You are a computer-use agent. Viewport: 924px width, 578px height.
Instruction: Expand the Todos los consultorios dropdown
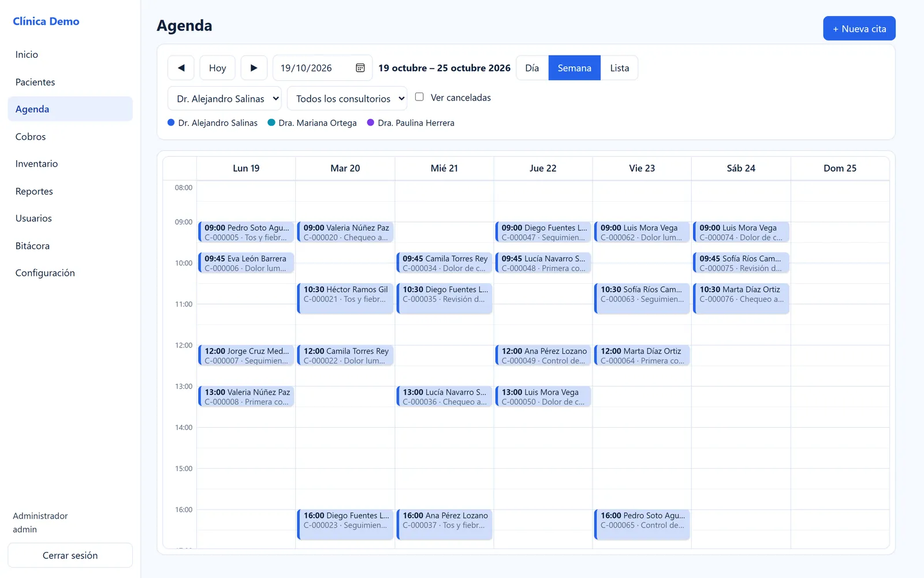click(x=347, y=98)
